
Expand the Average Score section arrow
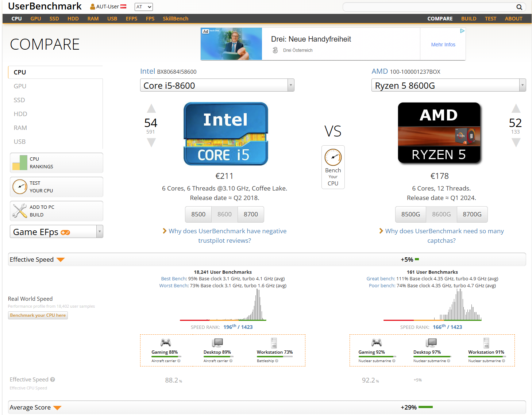tap(57, 408)
